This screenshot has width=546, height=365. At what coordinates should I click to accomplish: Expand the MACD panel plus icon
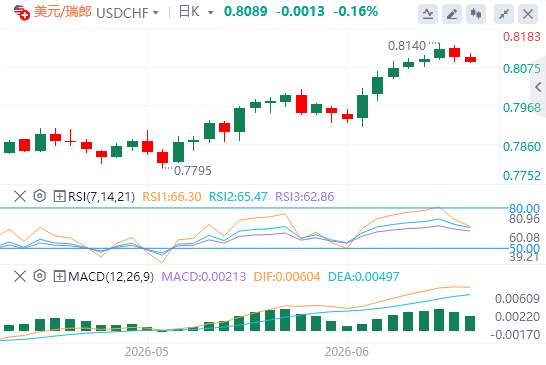60,277
